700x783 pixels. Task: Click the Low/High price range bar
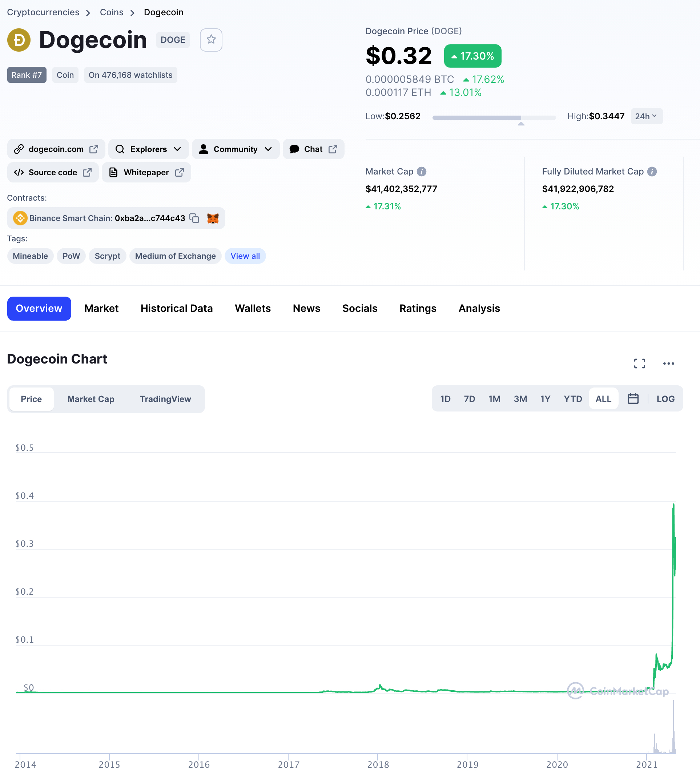(x=494, y=118)
